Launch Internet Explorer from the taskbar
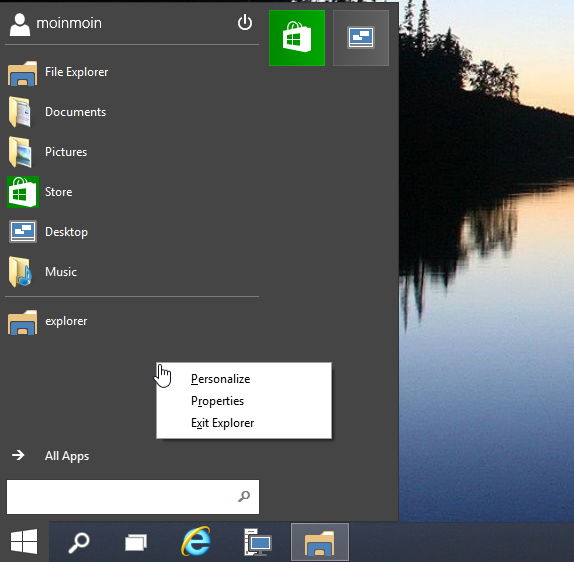The image size is (574, 562). click(196, 541)
